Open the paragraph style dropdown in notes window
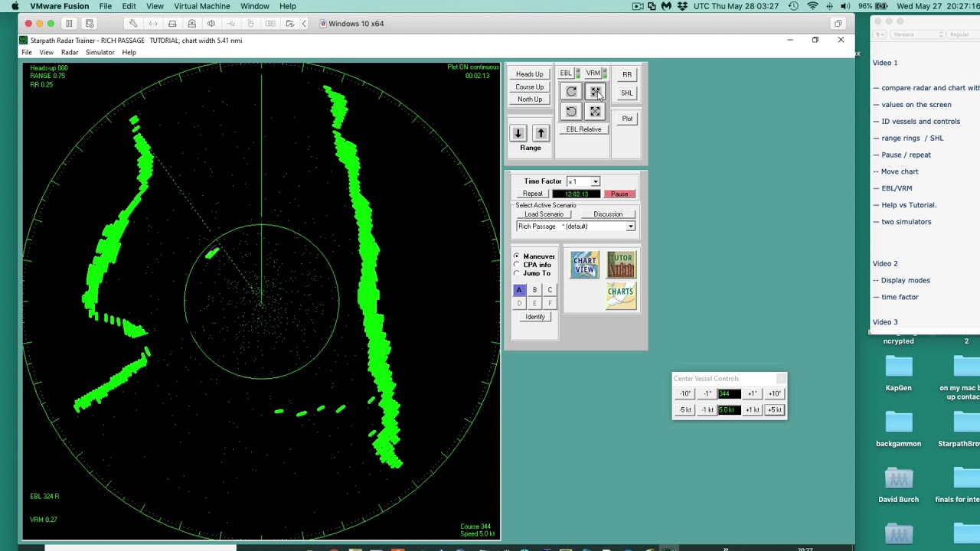This screenshot has height=551, width=980. tap(880, 34)
